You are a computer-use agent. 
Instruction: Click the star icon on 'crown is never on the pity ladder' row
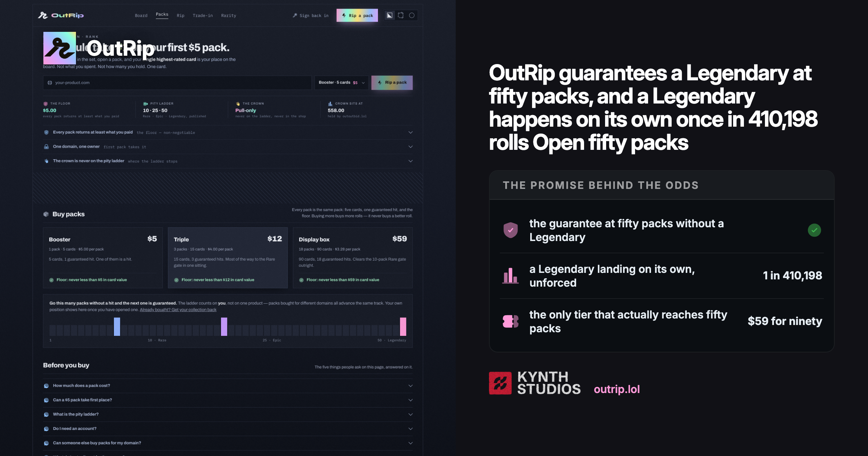[x=46, y=161]
